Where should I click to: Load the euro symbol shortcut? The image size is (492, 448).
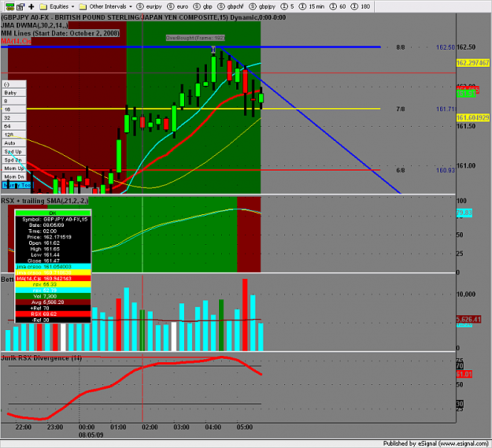click(178, 6)
